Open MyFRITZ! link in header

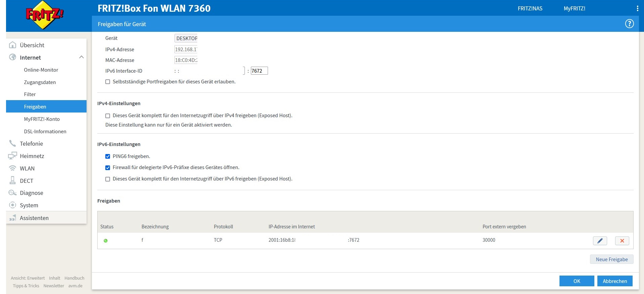coord(574,8)
